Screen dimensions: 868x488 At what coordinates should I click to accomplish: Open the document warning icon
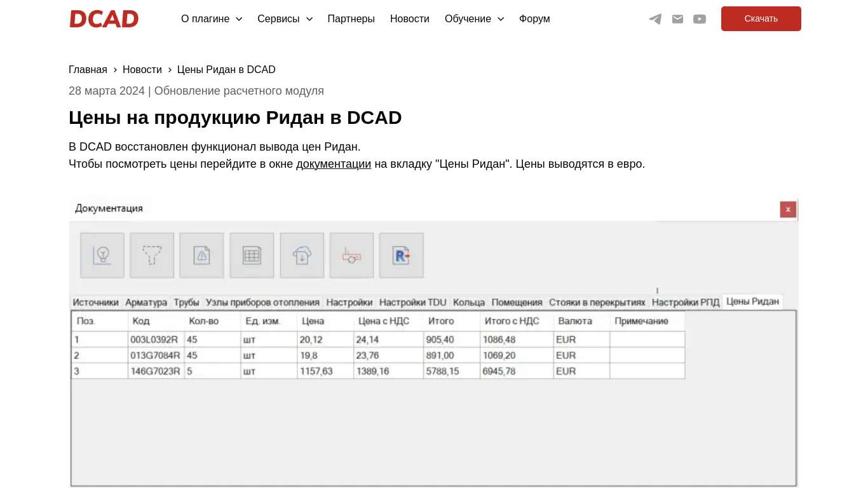point(201,255)
